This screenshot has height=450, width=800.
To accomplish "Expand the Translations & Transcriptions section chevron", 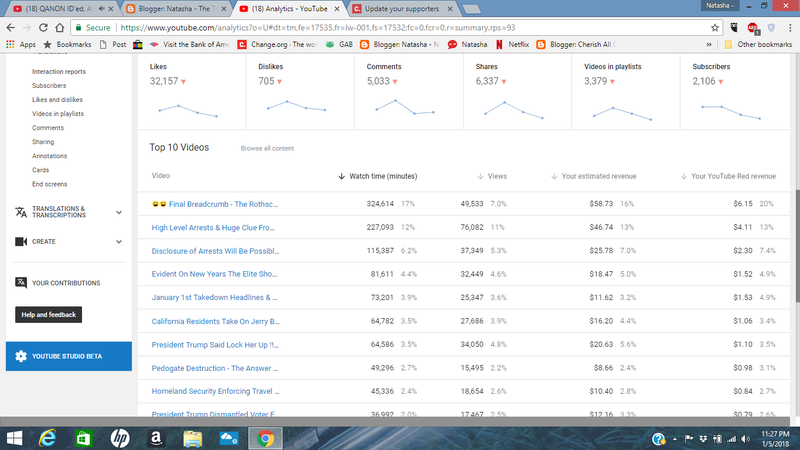I will pyautogui.click(x=119, y=211).
